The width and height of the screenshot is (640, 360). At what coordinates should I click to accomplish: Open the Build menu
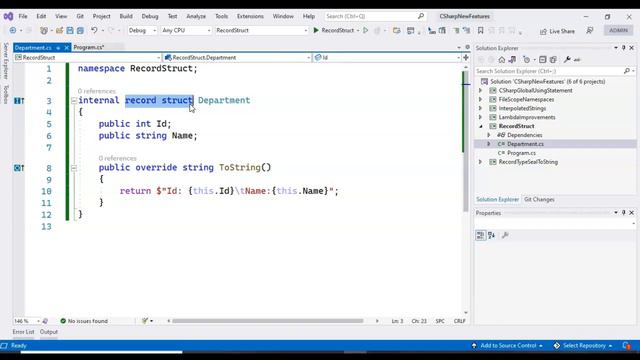point(126,16)
